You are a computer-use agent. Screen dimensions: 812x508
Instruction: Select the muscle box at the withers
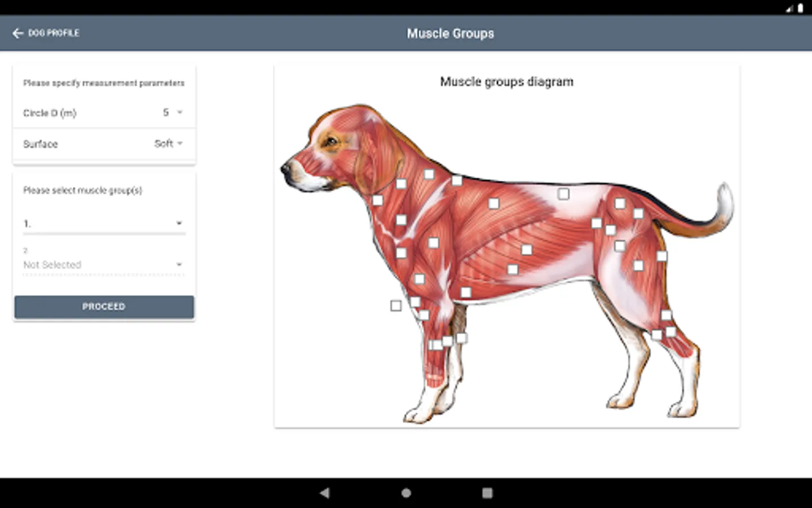[x=457, y=181]
